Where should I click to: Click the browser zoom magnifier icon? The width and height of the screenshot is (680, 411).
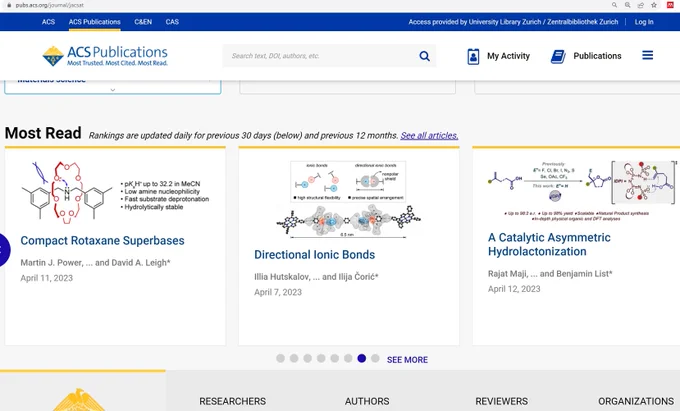[x=628, y=5]
